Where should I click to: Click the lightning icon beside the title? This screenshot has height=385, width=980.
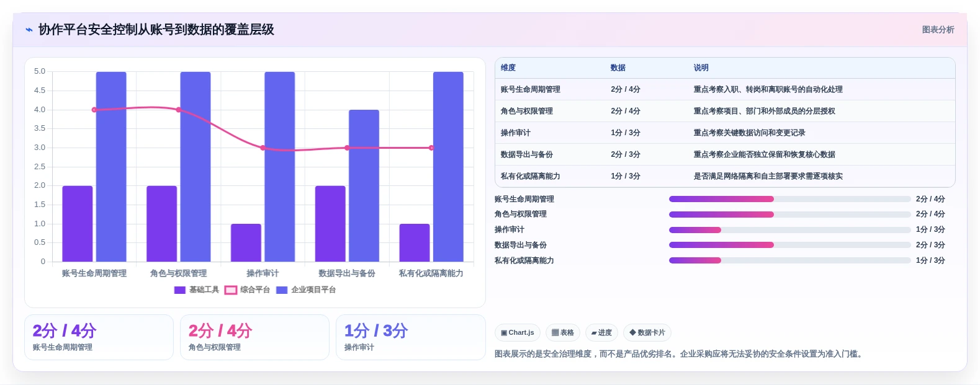(29, 30)
